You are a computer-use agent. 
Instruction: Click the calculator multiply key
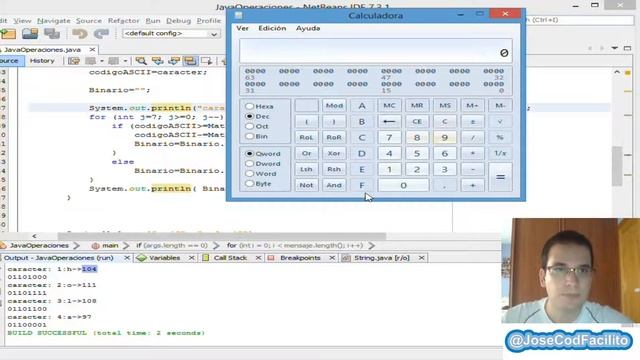[472, 153]
